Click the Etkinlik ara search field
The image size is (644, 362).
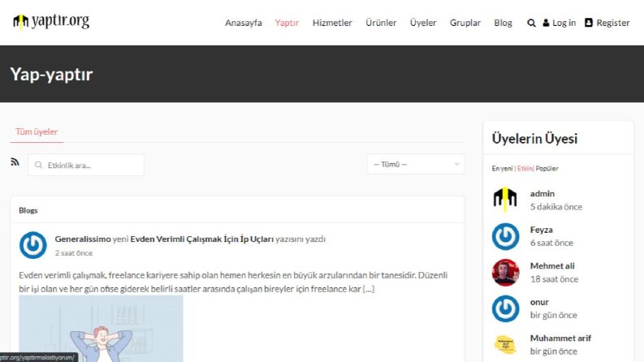(x=86, y=165)
